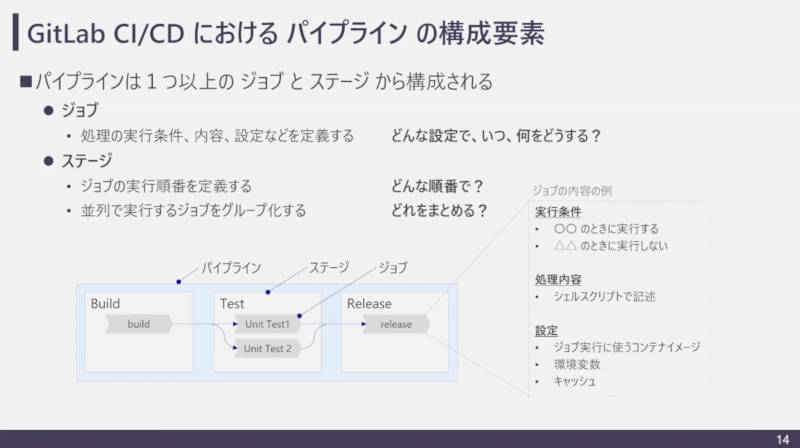Click the 'release' job shape
The image size is (800, 448).
click(396, 324)
